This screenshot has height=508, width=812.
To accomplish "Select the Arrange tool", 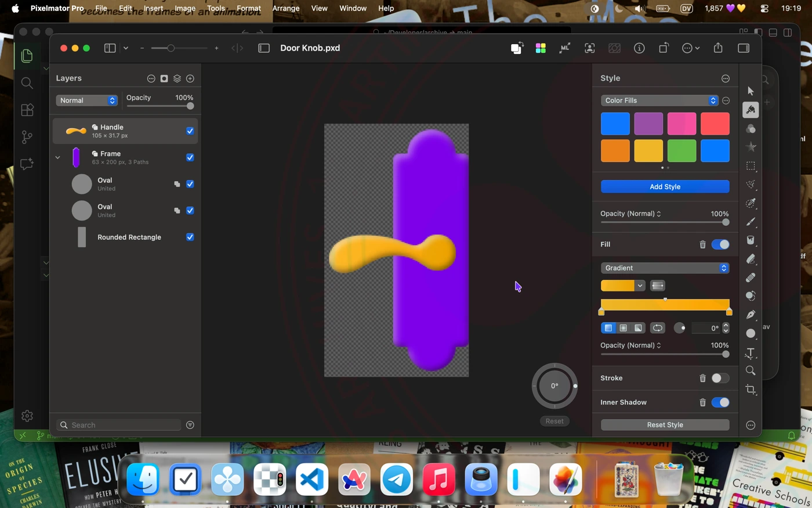I will click(750, 91).
